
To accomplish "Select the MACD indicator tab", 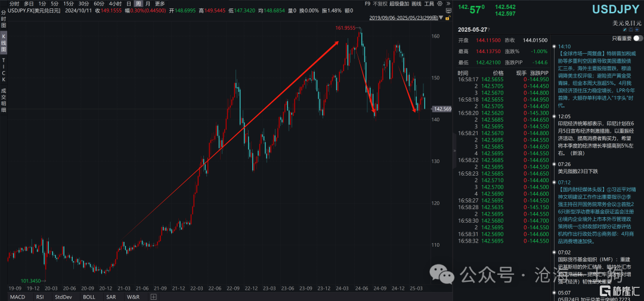I will tap(18, 297).
